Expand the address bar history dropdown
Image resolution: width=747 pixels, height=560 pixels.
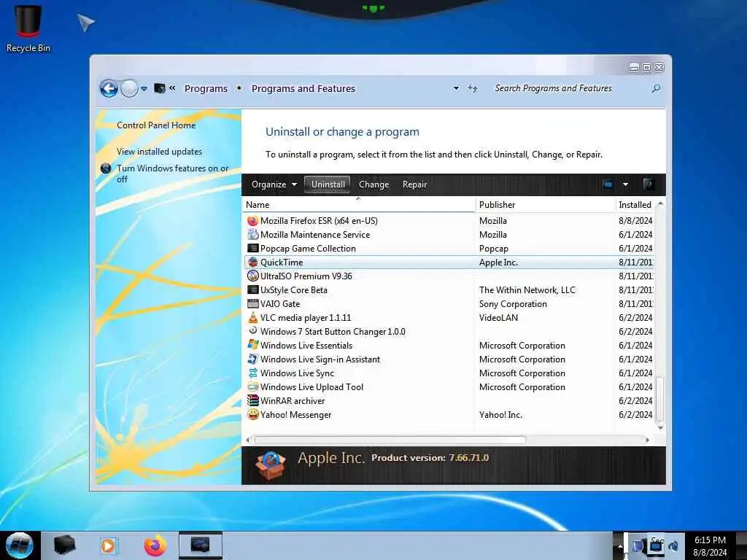coord(456,88)
